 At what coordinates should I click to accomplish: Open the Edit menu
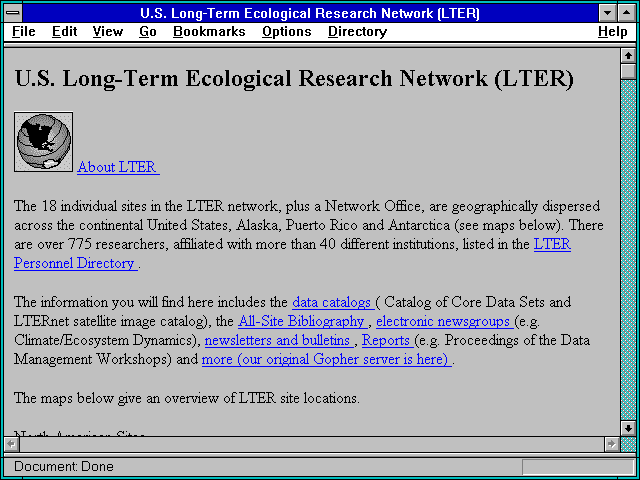point(64,31)
